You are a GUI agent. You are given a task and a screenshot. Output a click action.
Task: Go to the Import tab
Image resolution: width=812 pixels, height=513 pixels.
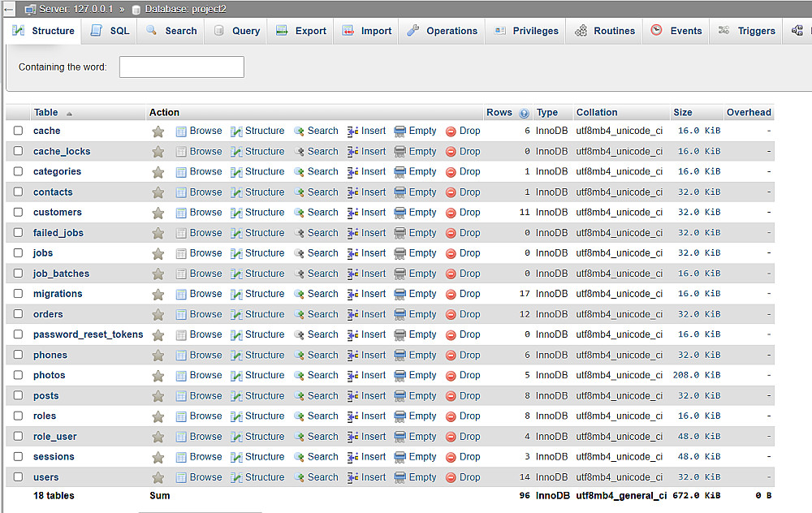[x=366, y=31]
